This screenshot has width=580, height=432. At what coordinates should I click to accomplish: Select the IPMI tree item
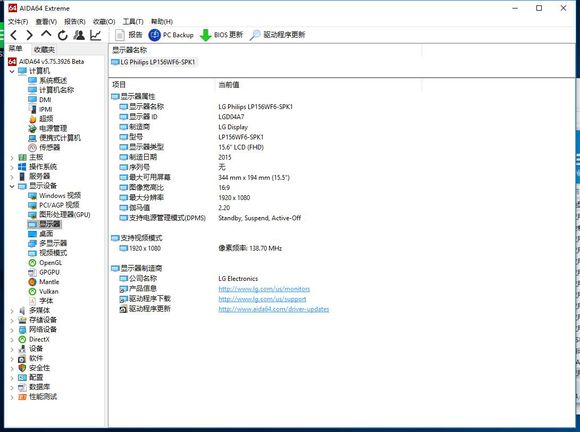click(40, 109)
